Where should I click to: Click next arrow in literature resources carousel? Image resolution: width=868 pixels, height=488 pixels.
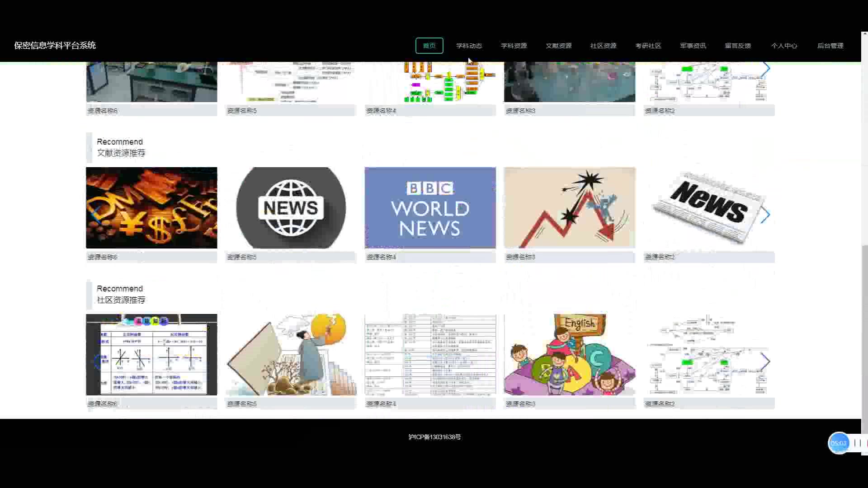pos(765,215)
